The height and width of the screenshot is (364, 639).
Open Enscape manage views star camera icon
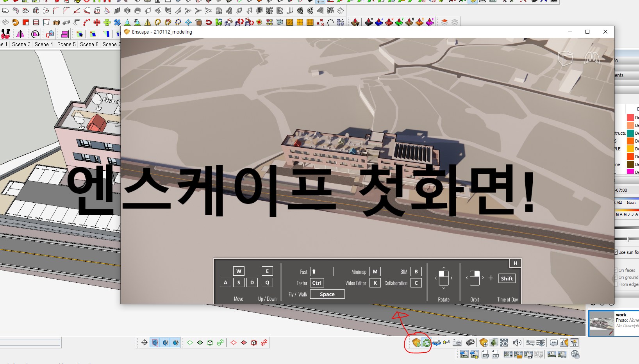click(446, 343)
